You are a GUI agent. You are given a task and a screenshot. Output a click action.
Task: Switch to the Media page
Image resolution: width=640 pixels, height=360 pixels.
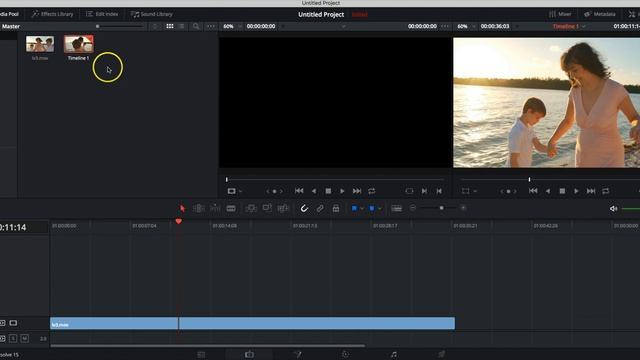(201, 355)
